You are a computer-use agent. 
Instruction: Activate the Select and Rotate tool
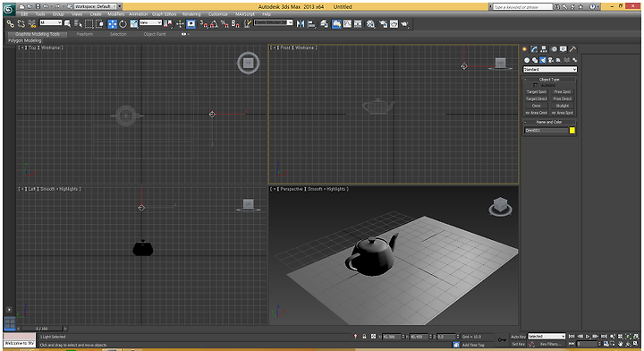coord(123,24)
